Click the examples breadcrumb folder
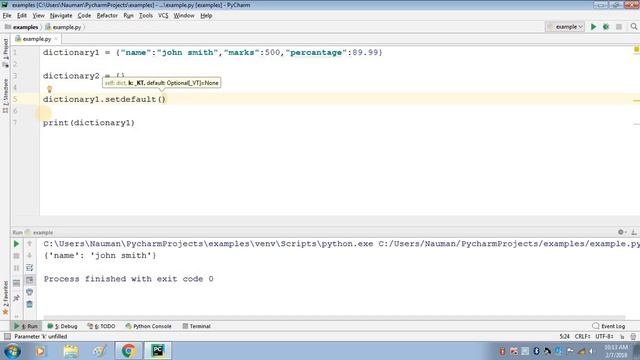The image size is (640, 360). (x=21, y=27)
